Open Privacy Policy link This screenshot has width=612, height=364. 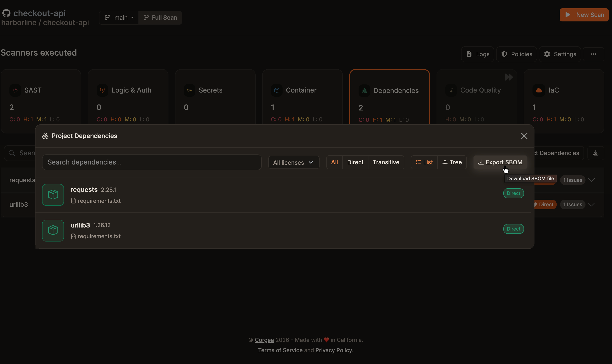[x=334, y=350]
